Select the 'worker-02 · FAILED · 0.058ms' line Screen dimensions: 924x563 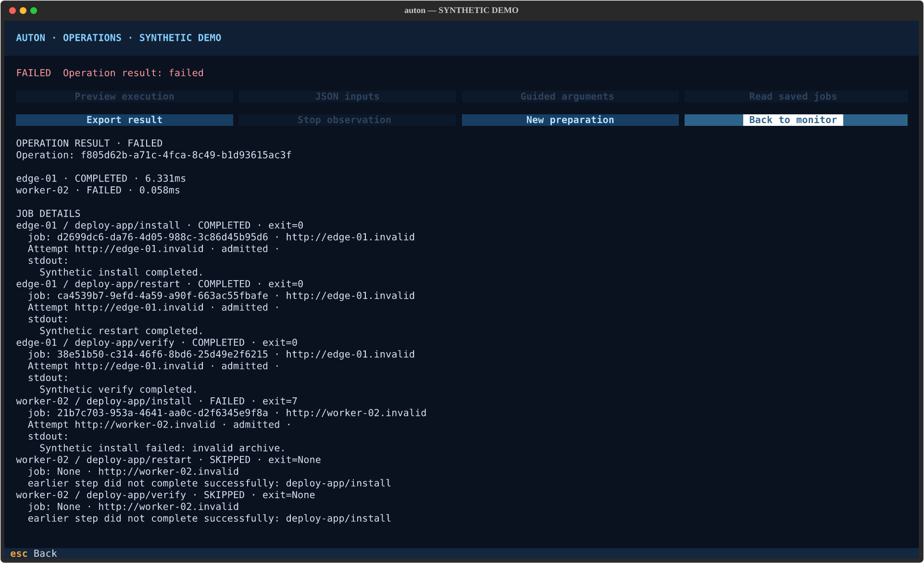tap(98, 190)
